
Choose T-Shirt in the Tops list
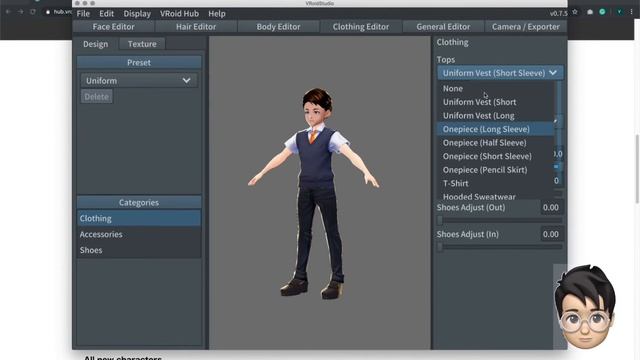tap(496, 183)
